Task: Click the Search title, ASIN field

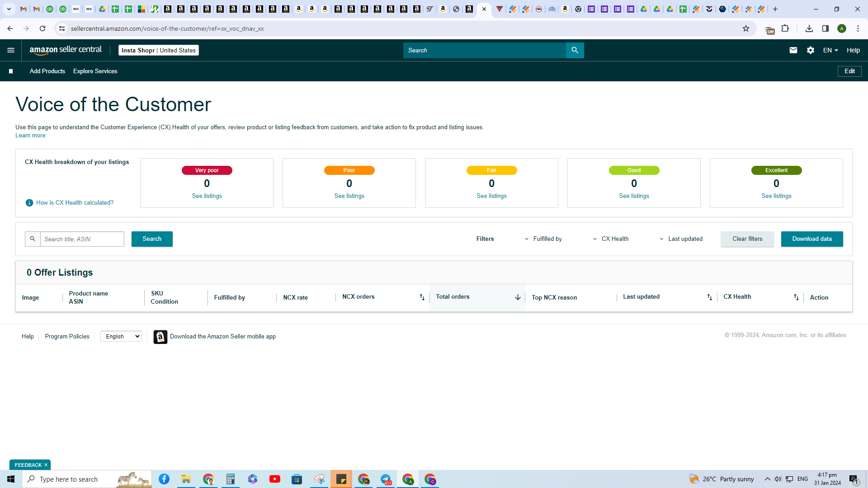Action: point(82,239)
